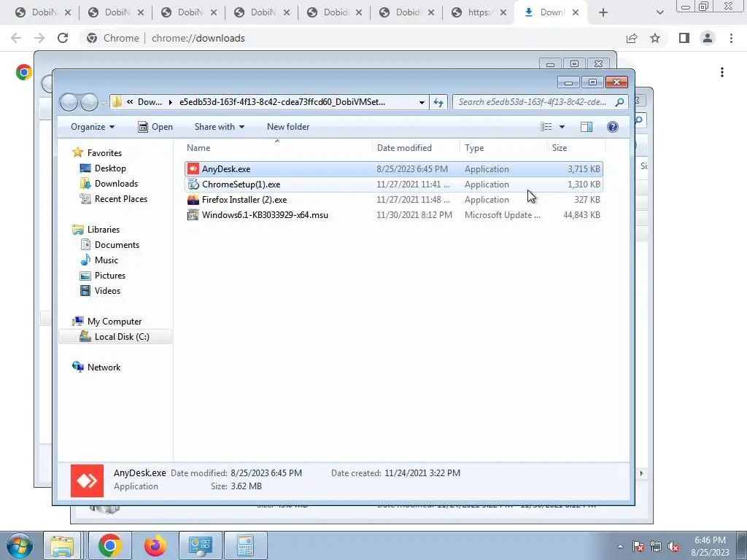
Task: Click New folder button
Action: pos(287,127)
